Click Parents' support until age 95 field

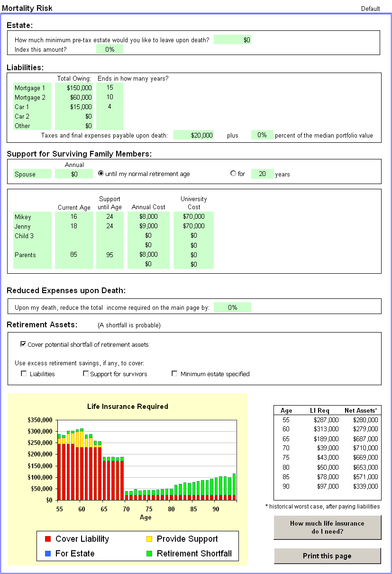click(x=109, y=255)
